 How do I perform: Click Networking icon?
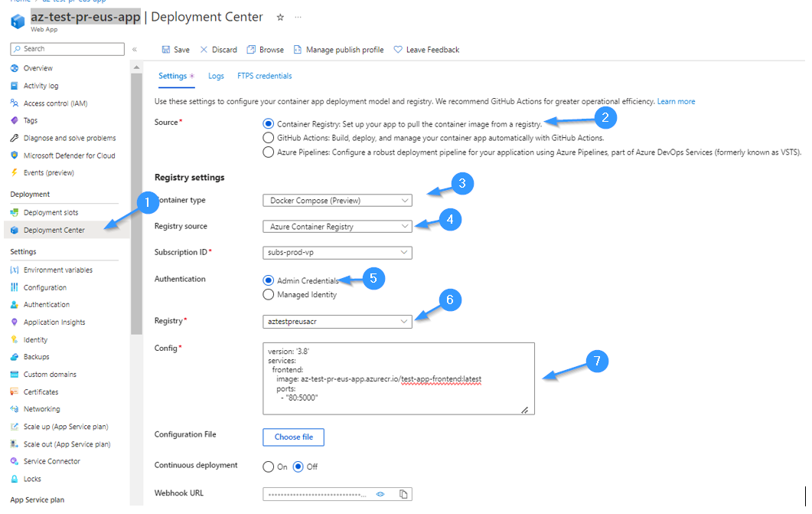point(15,409)
